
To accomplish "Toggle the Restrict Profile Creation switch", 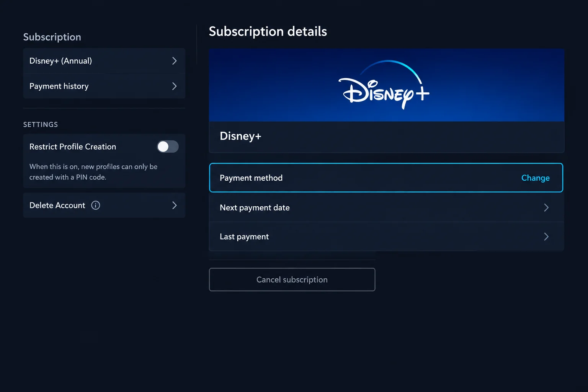I will click(168, 147).
